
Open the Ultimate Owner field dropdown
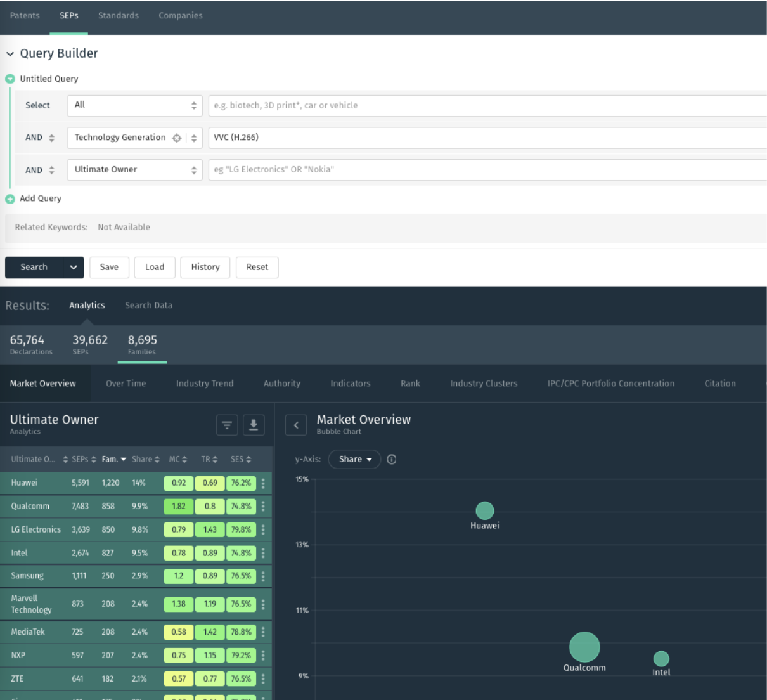point(134,170)
